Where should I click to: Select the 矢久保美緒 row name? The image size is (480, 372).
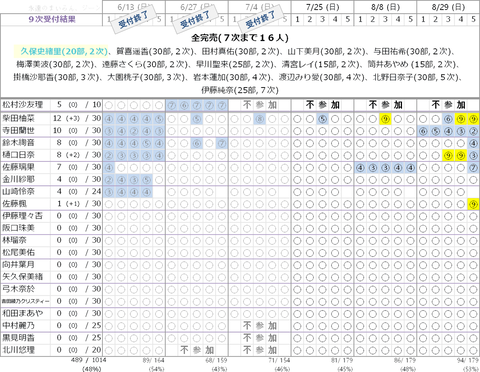click(x=23, y=277)
